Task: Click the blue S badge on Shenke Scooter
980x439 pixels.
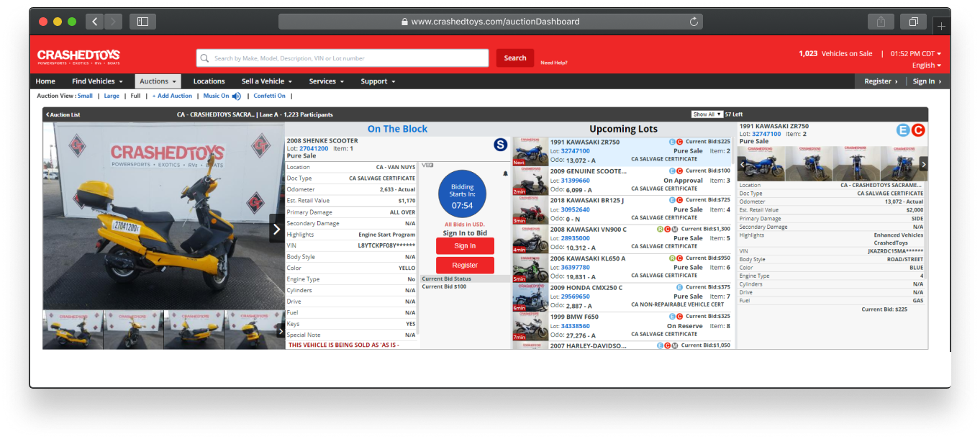Action: [500, 145]
